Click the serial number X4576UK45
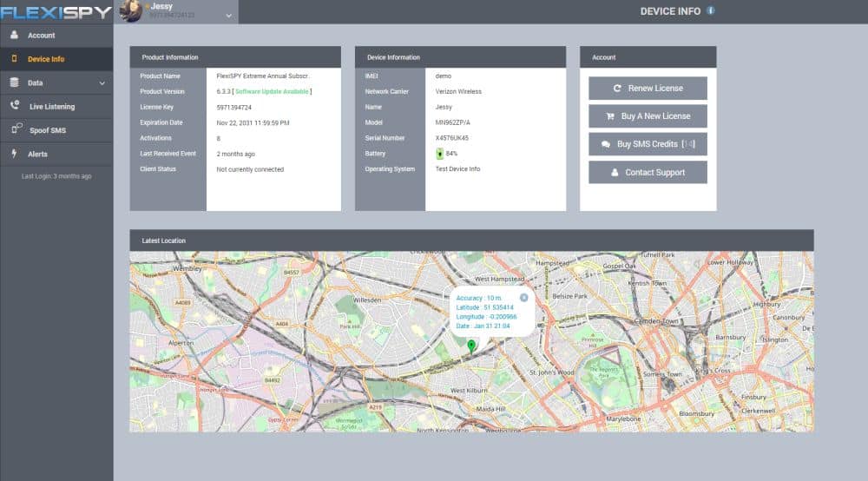Viewport: 868px width, 481px height. point(451,138)
